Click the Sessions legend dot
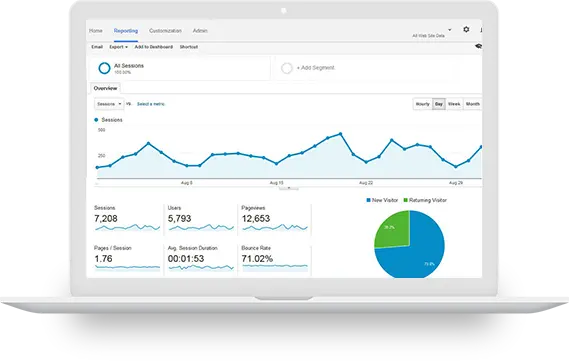Viewport: 569px width, 361px height. click(x=96, y=120)
